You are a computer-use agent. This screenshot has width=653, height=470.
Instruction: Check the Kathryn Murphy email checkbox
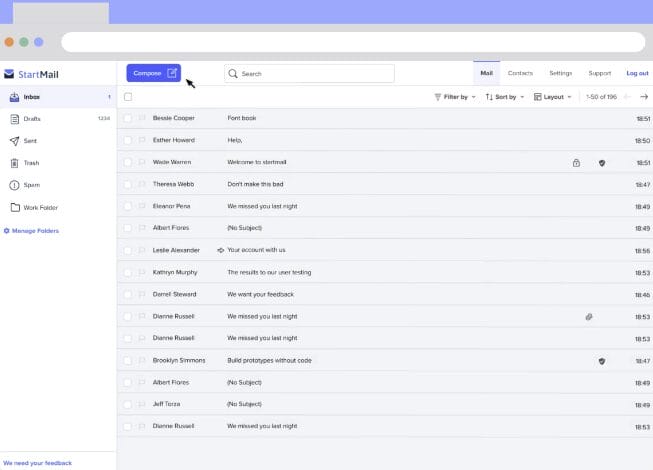click(127, 272)
